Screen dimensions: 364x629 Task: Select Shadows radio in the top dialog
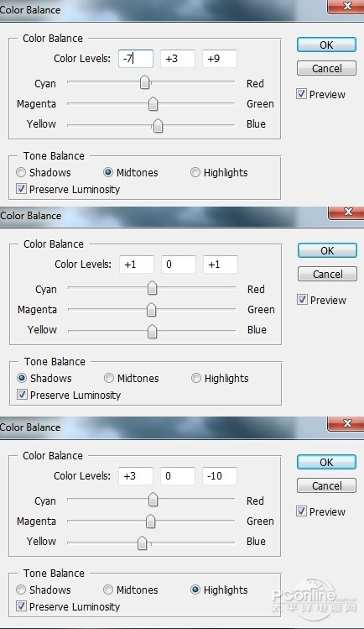click(21, 172)
